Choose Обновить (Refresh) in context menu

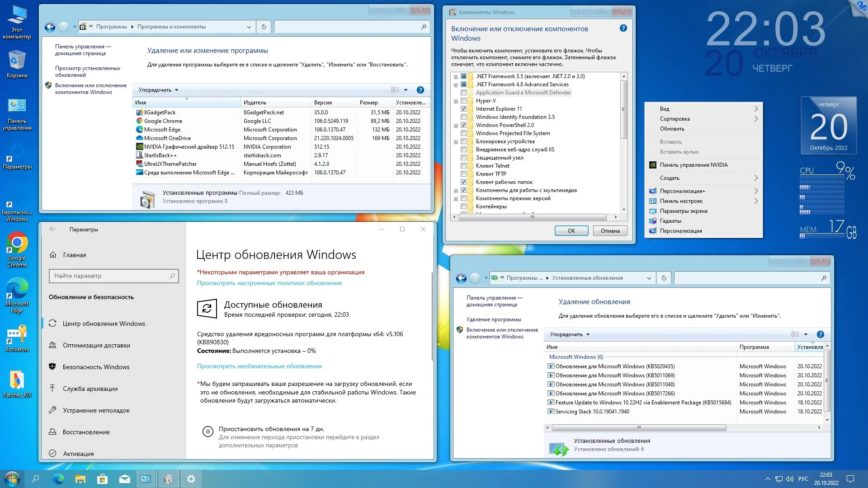(672, 129)
